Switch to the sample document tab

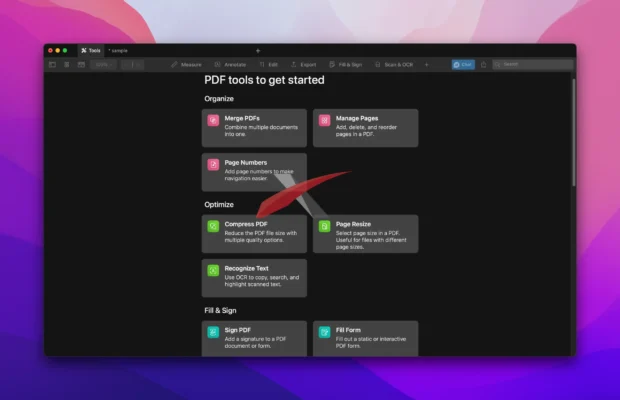(118, 51)
